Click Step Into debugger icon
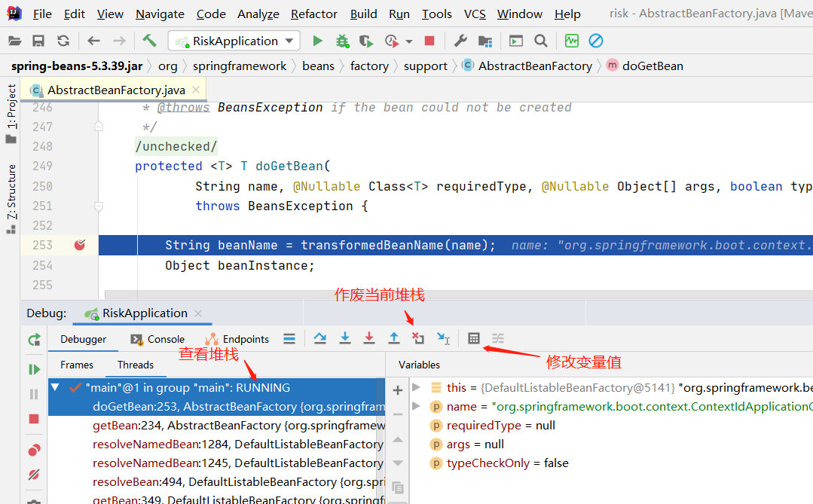 345,338
